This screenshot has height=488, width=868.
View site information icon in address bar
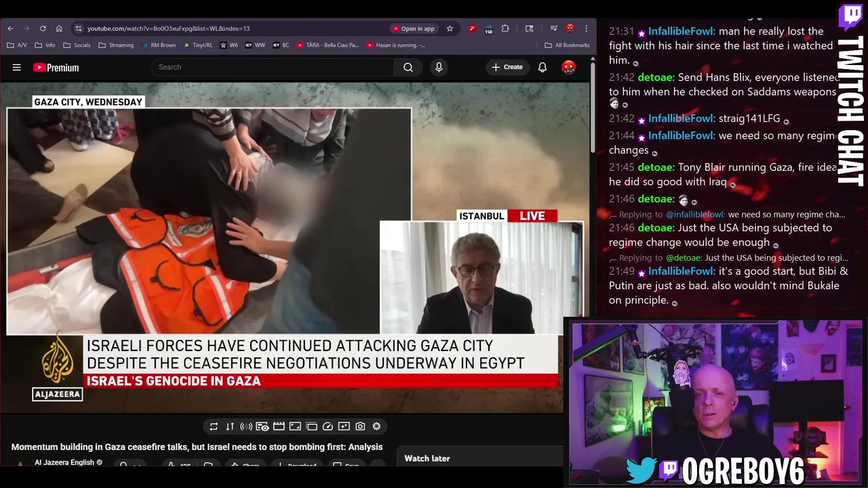point(79,28)
